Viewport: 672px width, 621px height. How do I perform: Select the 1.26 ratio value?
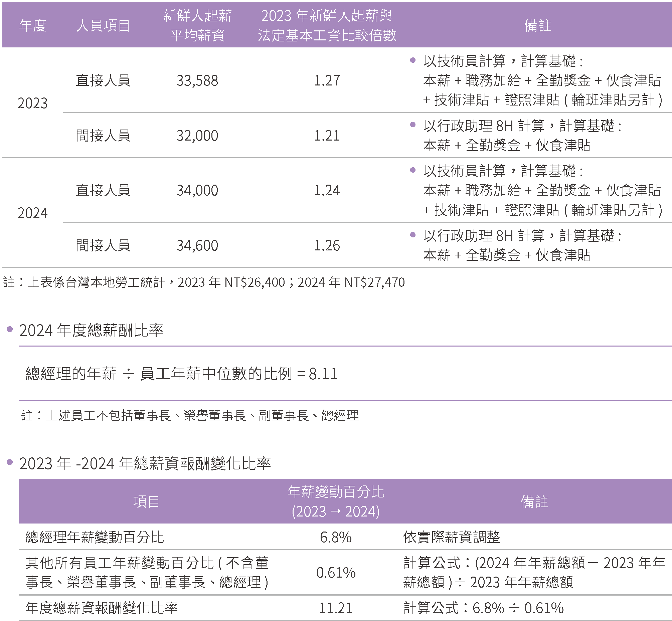click(327, 246)
